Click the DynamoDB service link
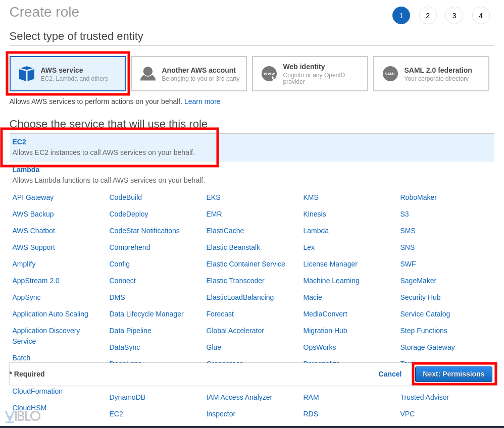 pos(127,397)
